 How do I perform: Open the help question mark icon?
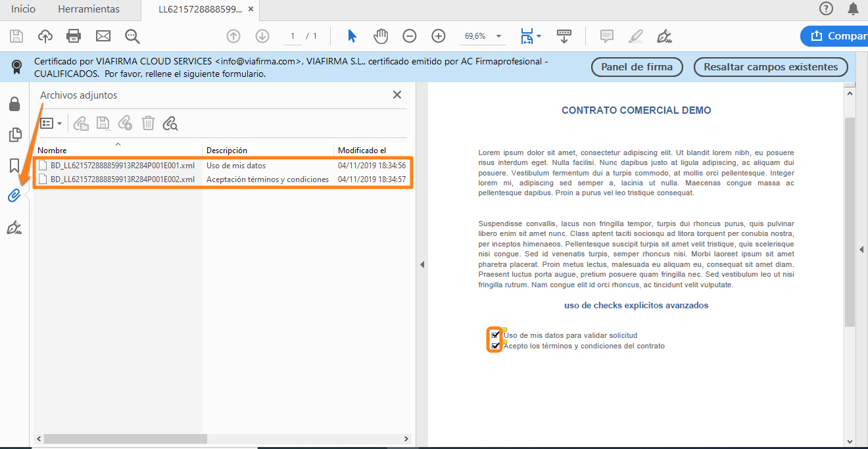coord(826,9)
